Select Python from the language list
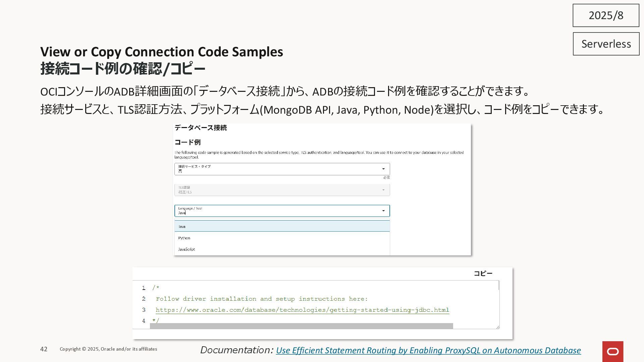Viewport: 644px width, 362px height. point(282,238)
